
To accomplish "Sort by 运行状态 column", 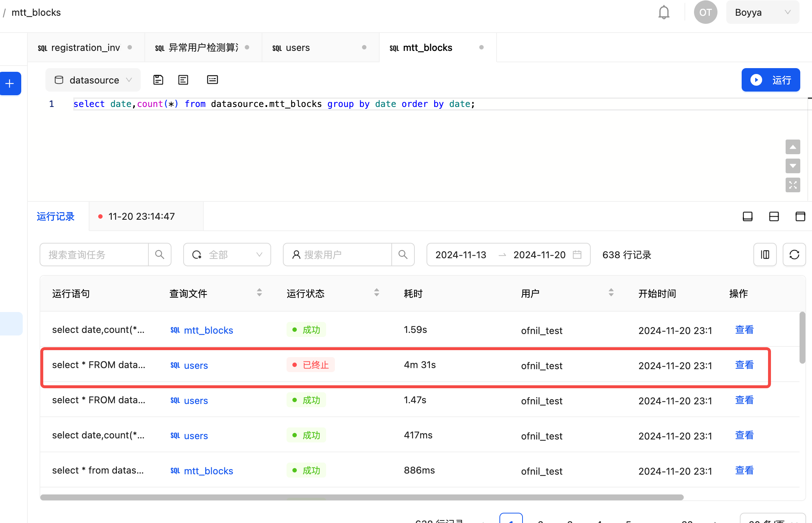I will (377, 293).
